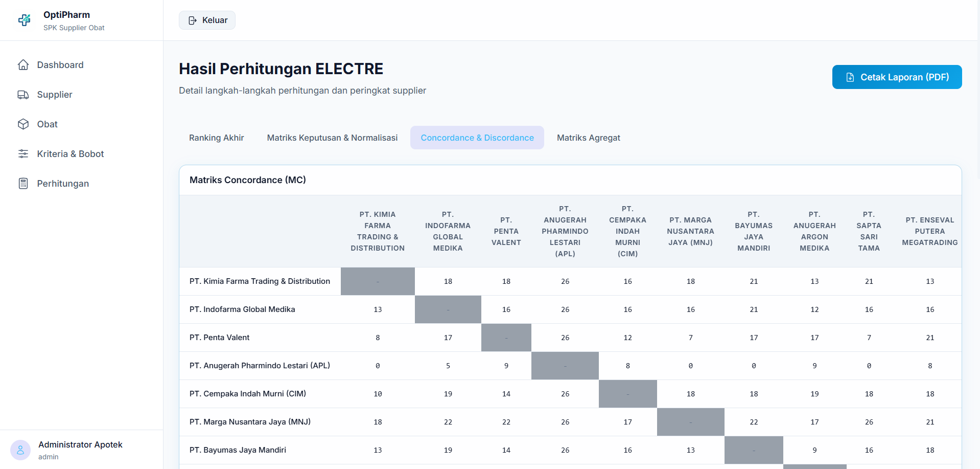Image resolution: width=980 pixels, height=469 pixels.
Task: Click column header PT. KIMIA FARMA TRADING & DISTRIBUTION
Action: pos(378,231)
